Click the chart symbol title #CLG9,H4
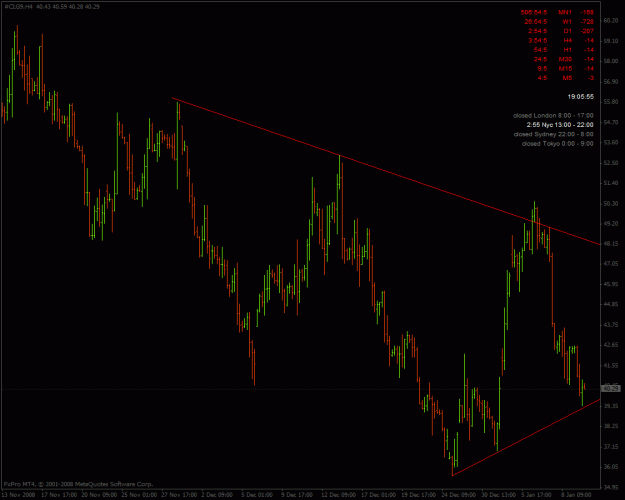 (19, 7)
